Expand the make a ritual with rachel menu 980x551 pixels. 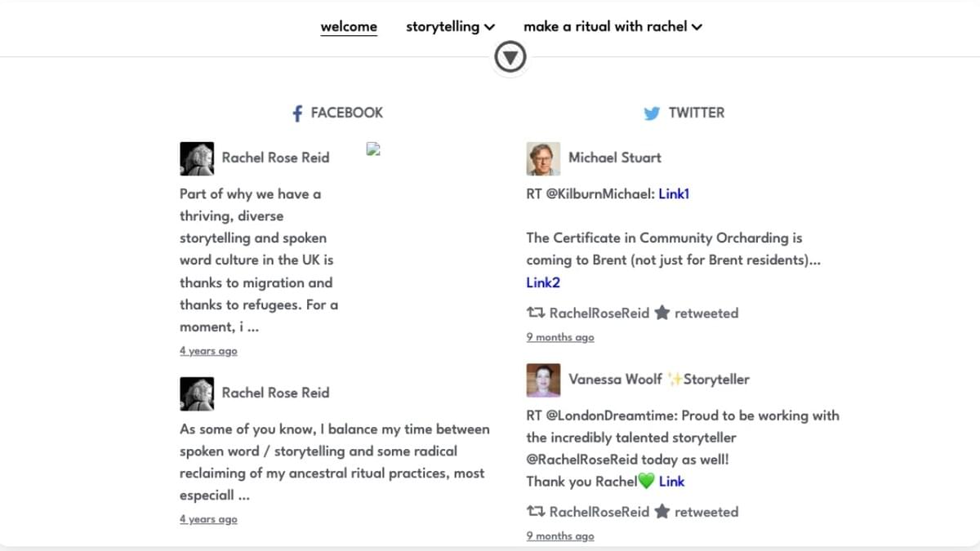click(612, 26)
